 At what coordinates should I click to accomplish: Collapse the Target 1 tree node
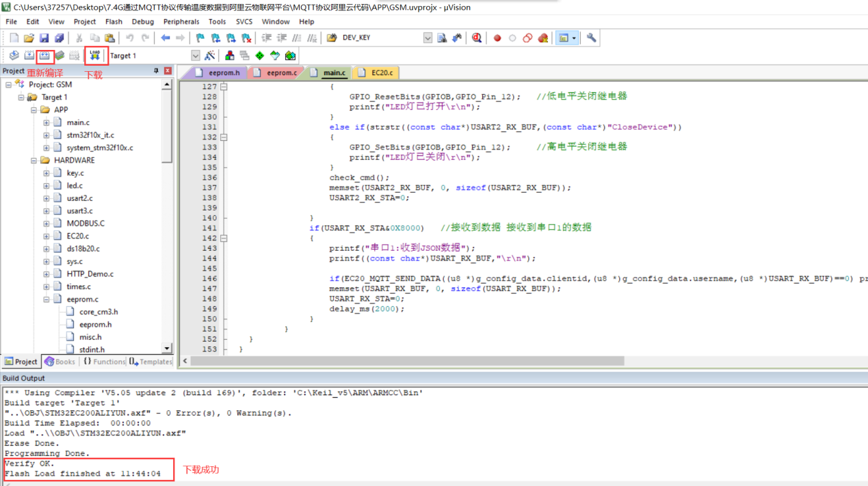[x=21, y=97]
